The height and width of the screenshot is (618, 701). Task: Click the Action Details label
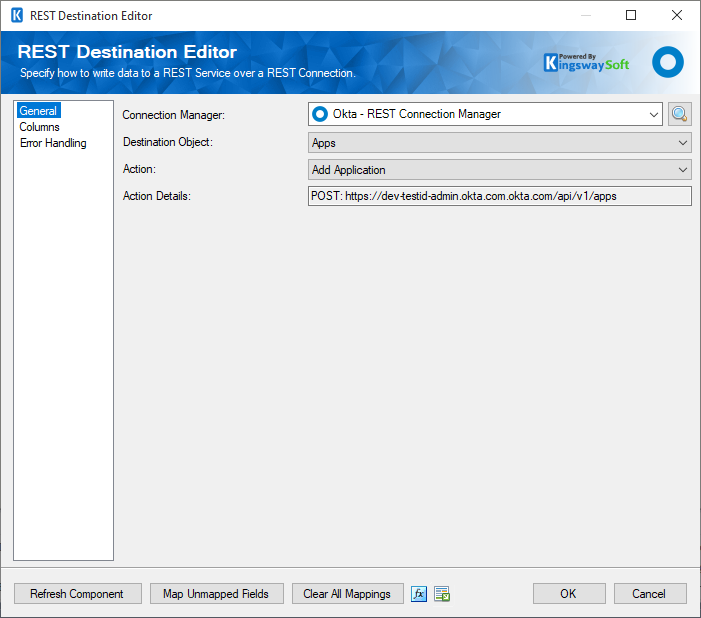pos(156,196)
